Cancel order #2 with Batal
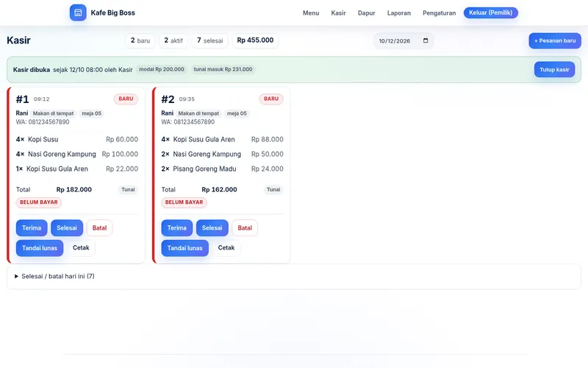 (245, 228)
